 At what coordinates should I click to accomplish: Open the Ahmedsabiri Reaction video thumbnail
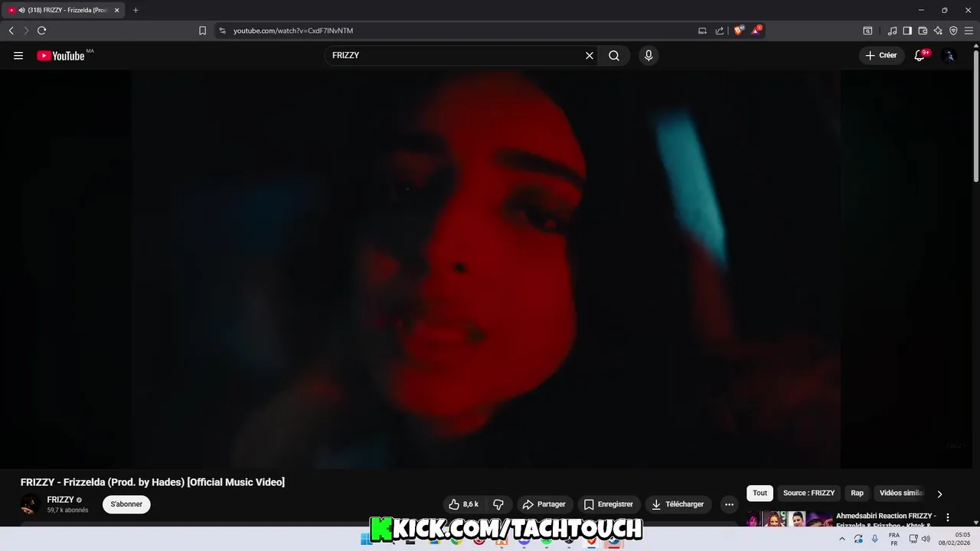pos(789,519)
